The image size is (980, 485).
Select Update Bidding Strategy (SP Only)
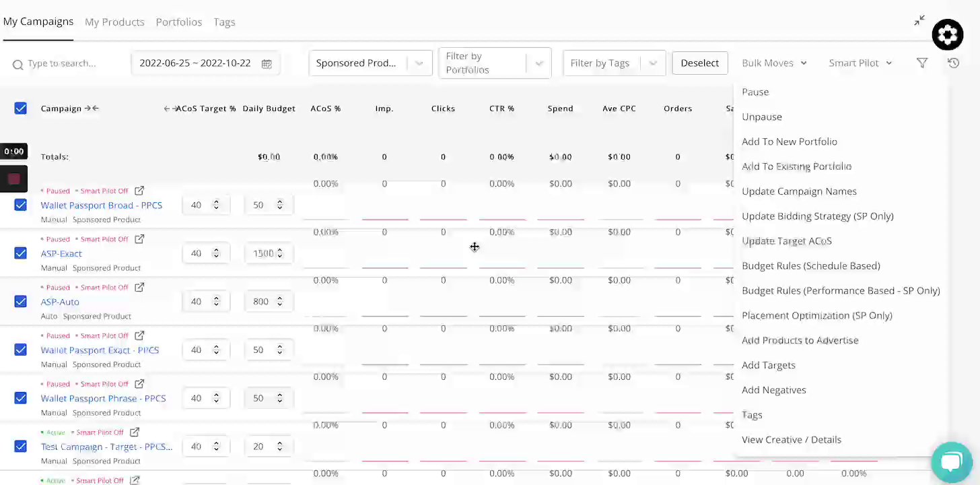818,216
